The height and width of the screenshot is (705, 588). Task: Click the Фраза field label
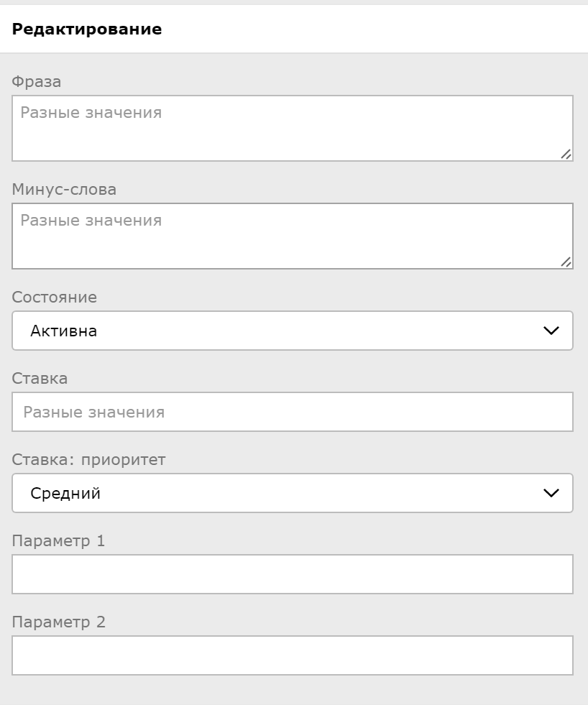click(37, 82)
